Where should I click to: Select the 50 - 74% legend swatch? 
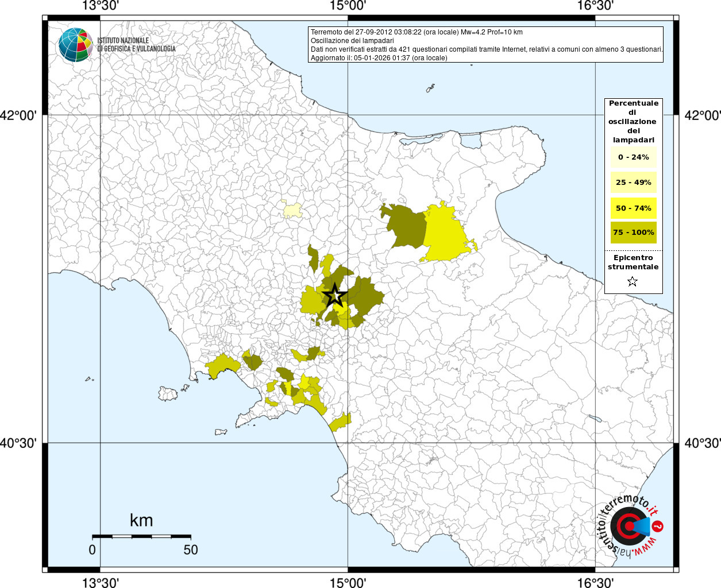coord(633,208)
